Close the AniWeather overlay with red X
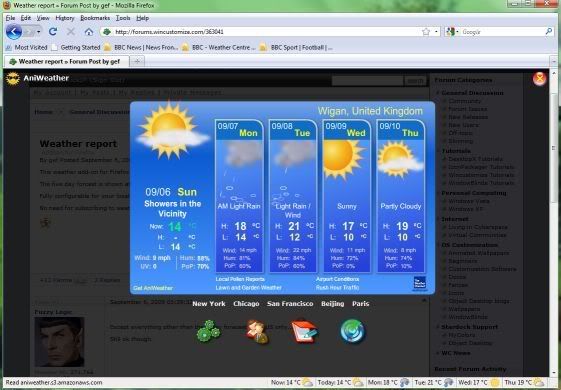561x390 pixels. pos(539,79)
